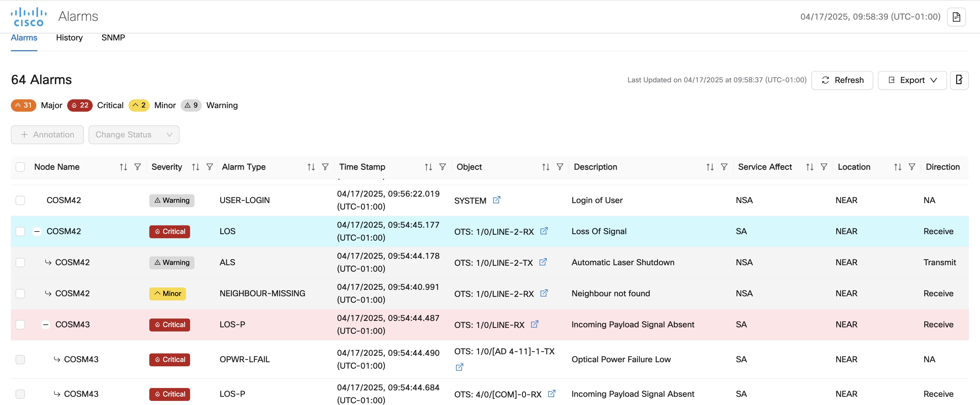
Task: Open external link for OTS: 1/0/LINE-RX
Action: (534, 324)
